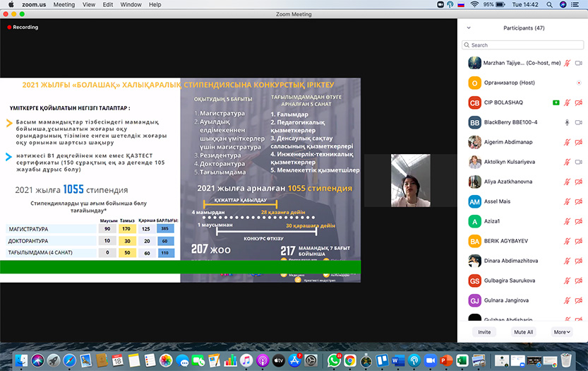Screen dimensions: 588x371
Task: Click the Mute All button
Action: [x=523, y=331]
